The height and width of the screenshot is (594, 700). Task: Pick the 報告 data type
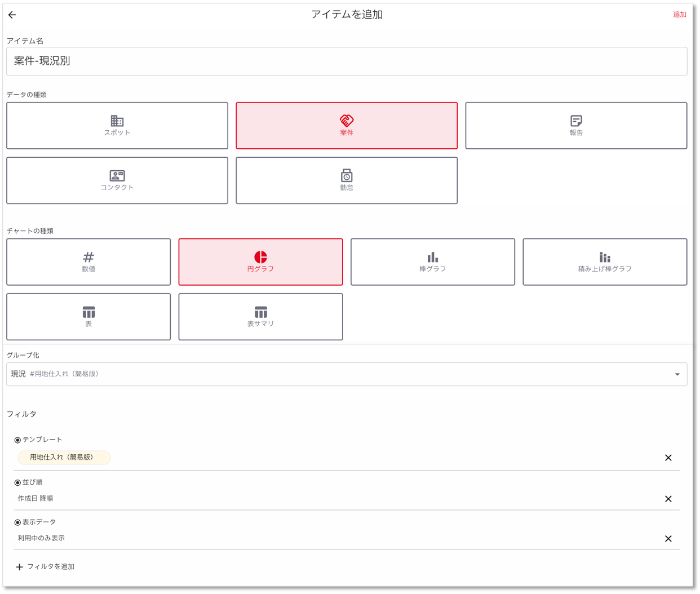(575, 126)
